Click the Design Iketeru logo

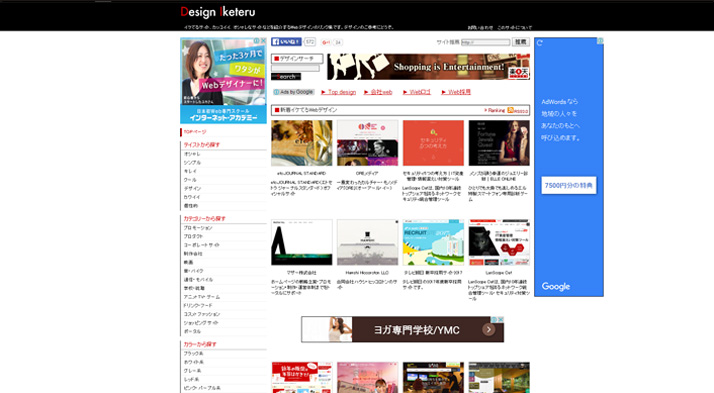point(218,12)
